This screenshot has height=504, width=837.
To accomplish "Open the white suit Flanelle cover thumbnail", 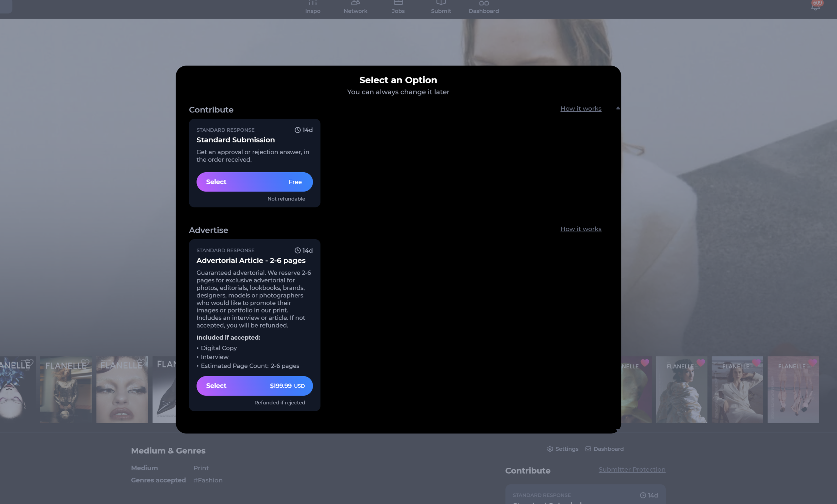I will point(737,394).
